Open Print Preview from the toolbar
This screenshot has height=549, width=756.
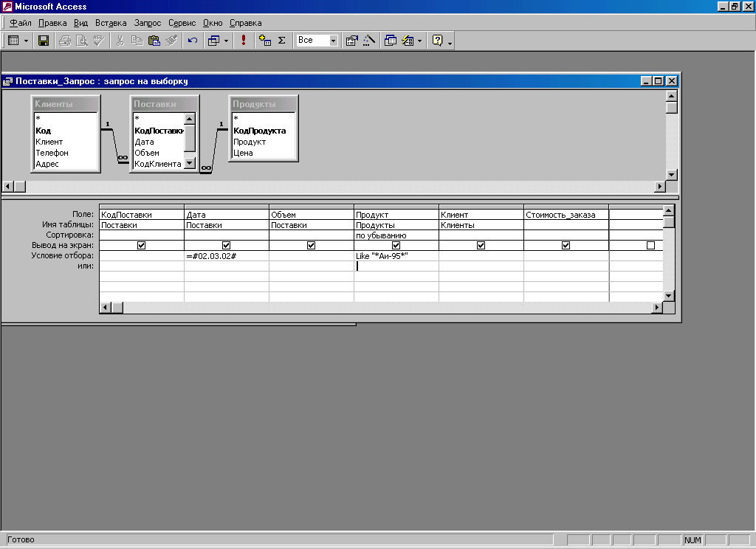(x=82, y=41)
